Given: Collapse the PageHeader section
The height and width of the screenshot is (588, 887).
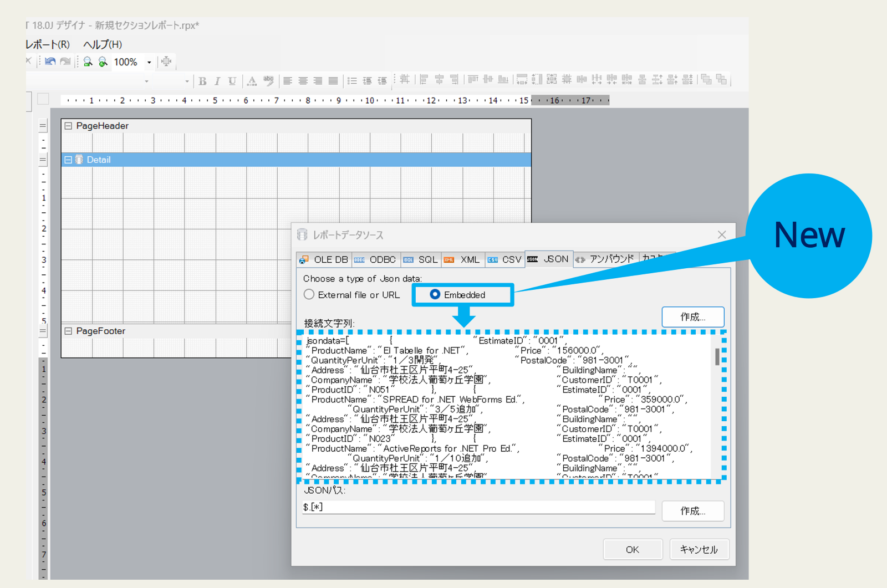Looking at the screenshot, I should [x=68, y=126].
